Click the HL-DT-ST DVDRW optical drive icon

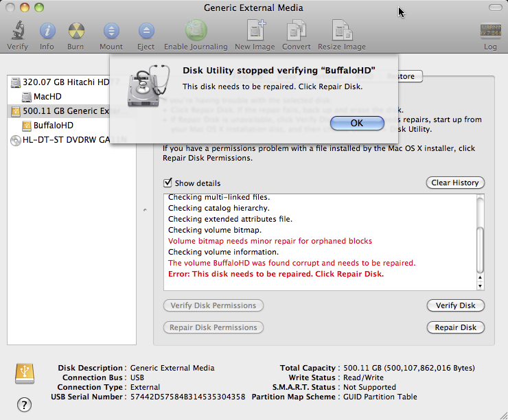[16, 140]
